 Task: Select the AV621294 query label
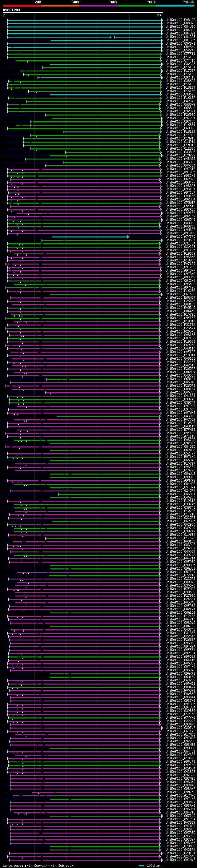click(11, 10)
